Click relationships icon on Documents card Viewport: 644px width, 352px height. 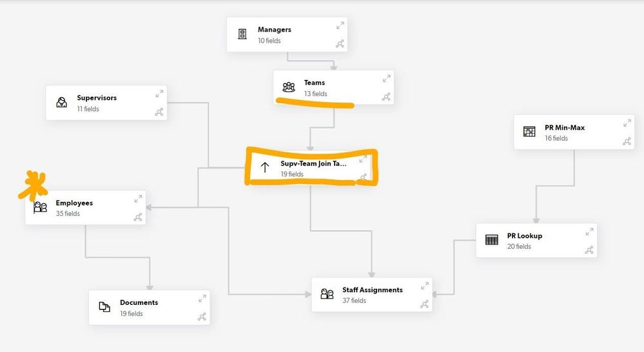coord(202,317)
